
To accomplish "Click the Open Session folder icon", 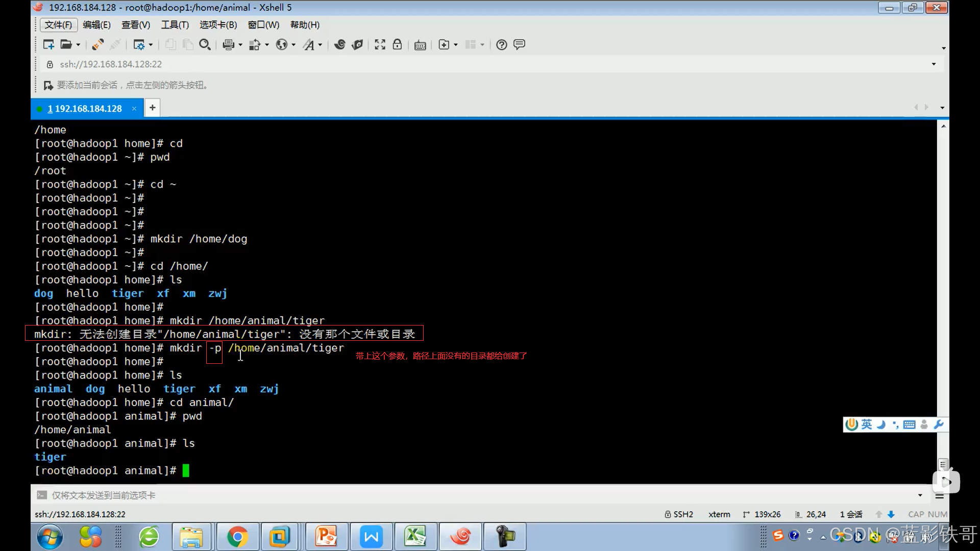I will [66, 45].
